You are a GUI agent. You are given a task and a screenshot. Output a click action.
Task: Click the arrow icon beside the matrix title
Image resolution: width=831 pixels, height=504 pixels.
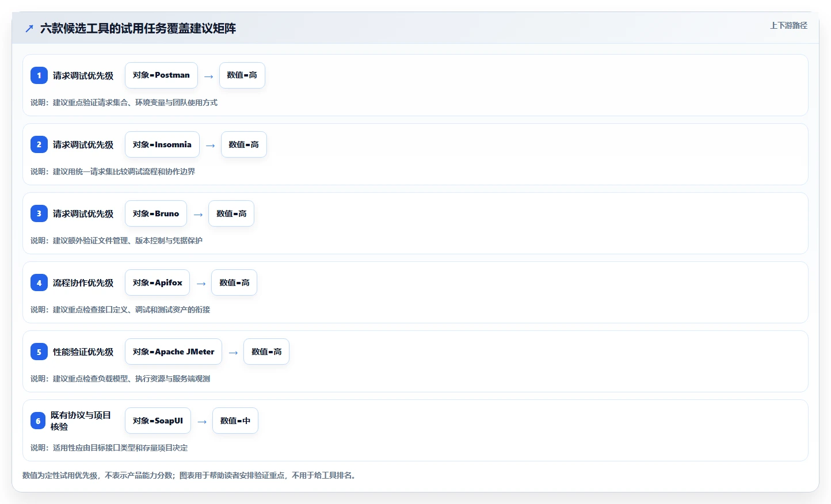coord(29,28)
